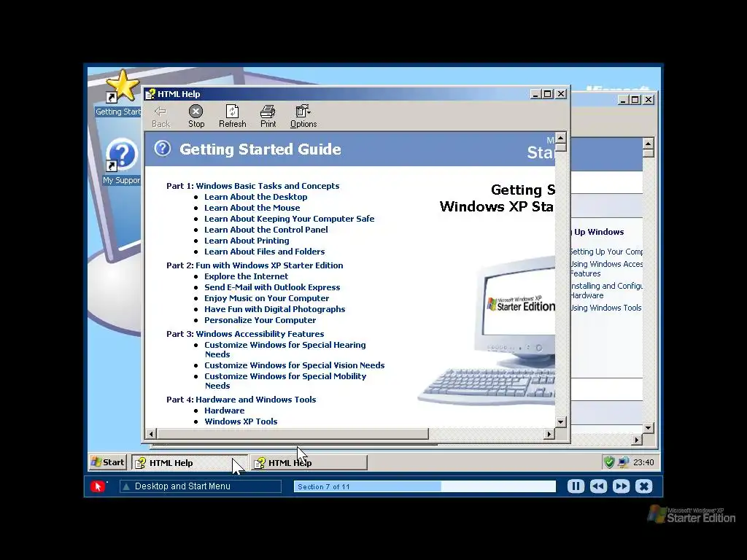Open Installing and Configuring Hardware in the background window
Screen dimensions: 747x560
(606, 290)
